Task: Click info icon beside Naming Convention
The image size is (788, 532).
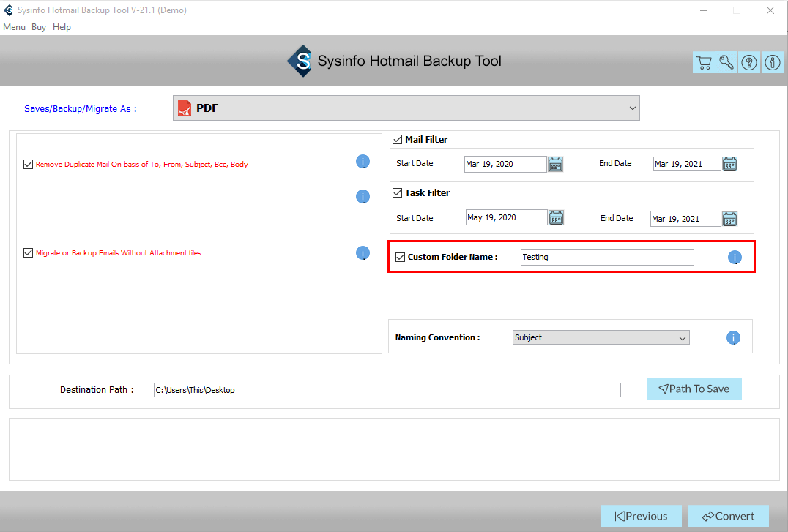Action: [733, 337]
